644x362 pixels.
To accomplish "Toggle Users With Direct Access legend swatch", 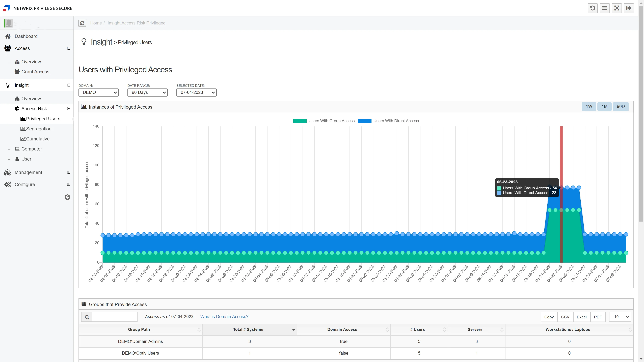I will click(x=365, y=121).
